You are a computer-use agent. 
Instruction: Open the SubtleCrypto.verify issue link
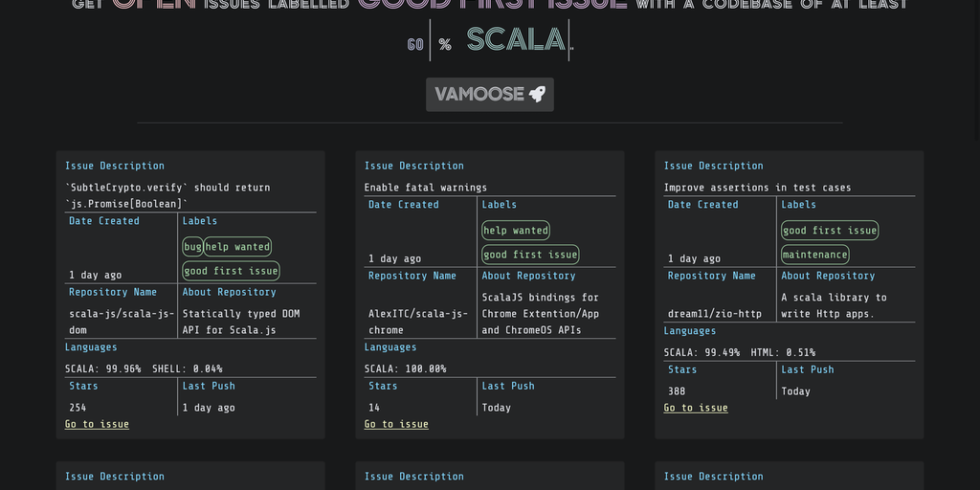97,424
